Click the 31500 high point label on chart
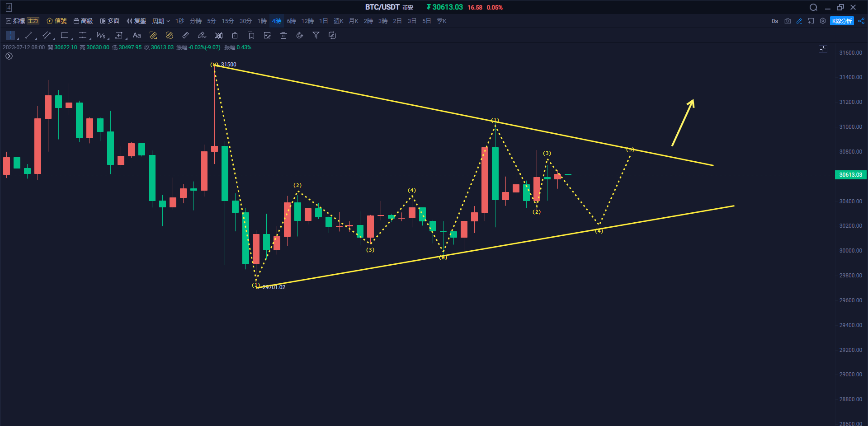This screenshot has height=426, width=868. (229, 65)
